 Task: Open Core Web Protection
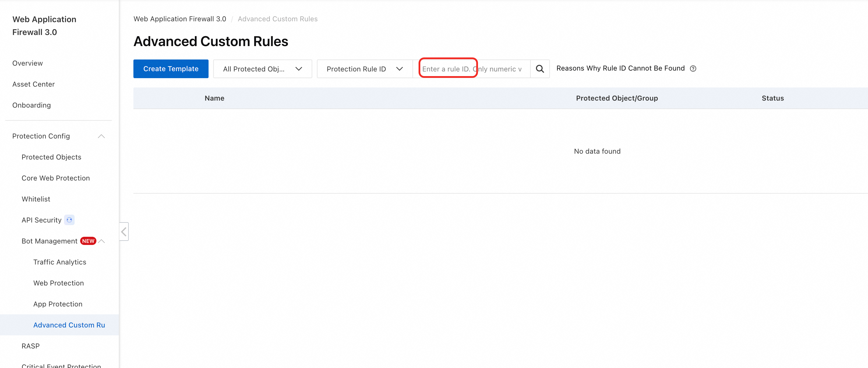click(56, 178)
